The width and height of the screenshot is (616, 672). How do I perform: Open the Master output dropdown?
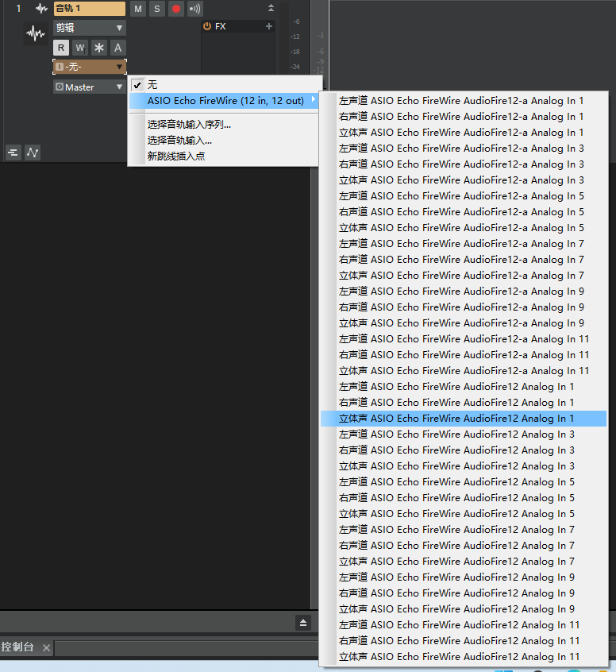(x=90, y=87)
